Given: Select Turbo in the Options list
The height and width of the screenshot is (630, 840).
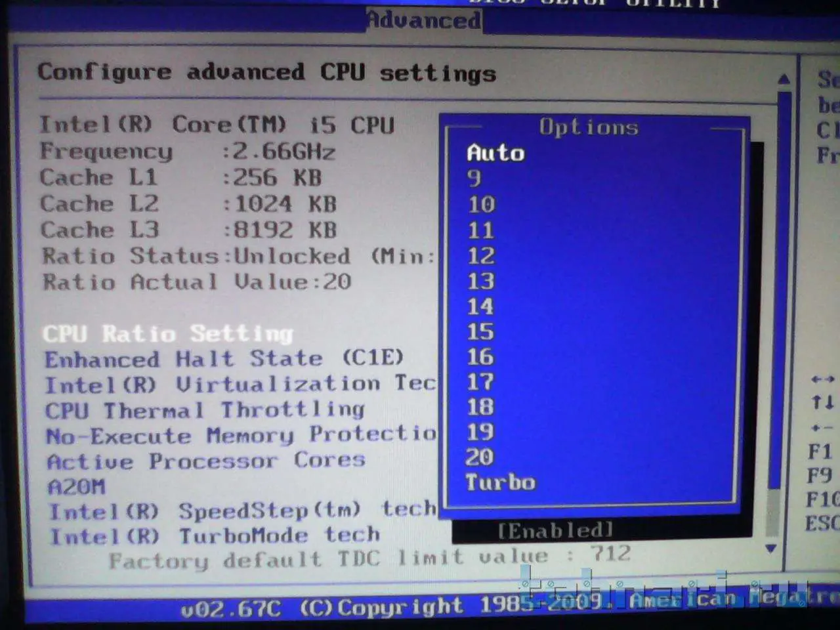Looking at the screenshot, I should click(x=500, y=482).
